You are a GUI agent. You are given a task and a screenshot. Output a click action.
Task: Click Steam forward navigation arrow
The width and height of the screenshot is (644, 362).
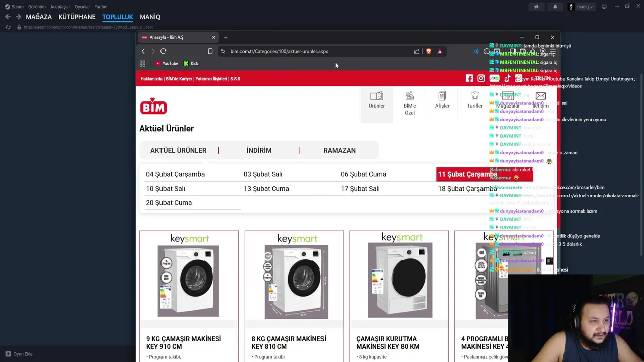coord(18,17)
